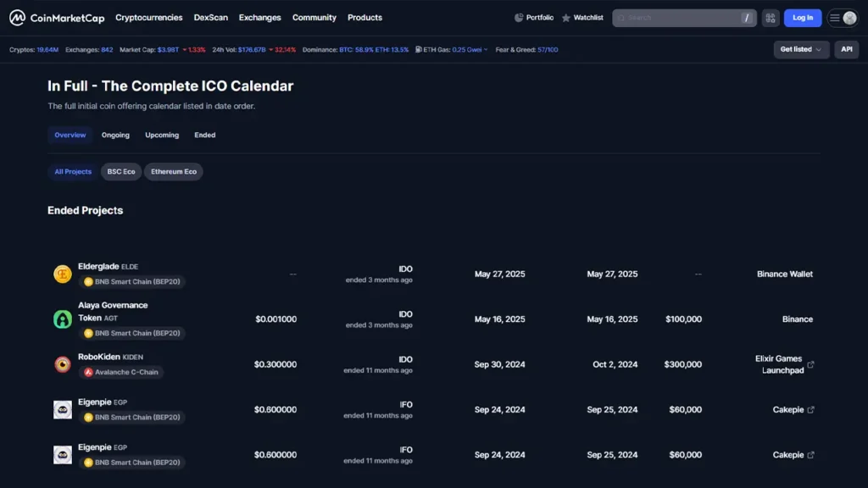
Task: Open the external link icon next to Elixir Games Launchpad
Action: (x=810, y=364)
